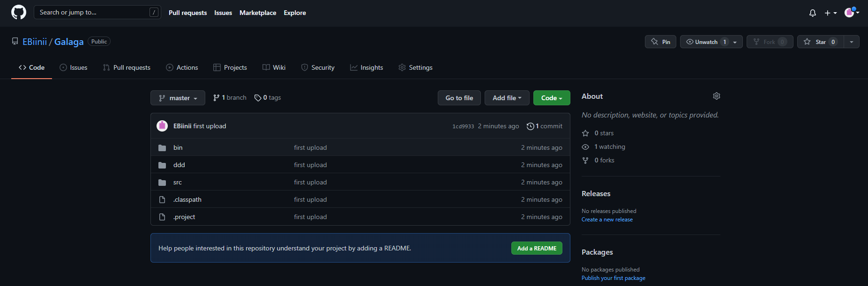Open the GitHub home logo

click(x=19, y=12)
